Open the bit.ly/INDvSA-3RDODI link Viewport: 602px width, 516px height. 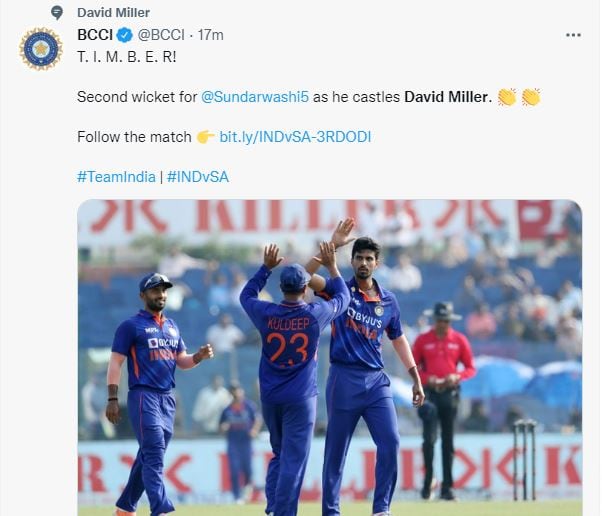point(295,137)
